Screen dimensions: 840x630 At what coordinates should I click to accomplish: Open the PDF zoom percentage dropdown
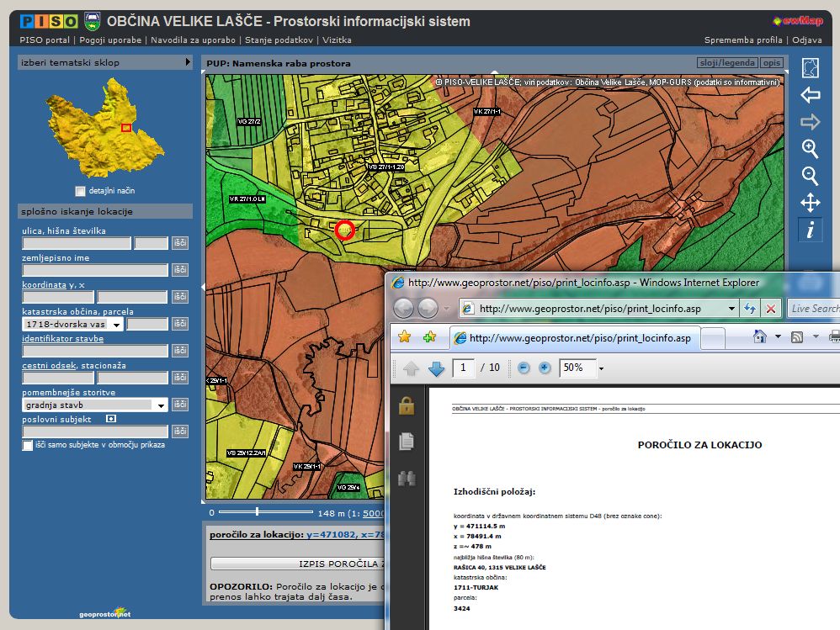click(600, 368)
